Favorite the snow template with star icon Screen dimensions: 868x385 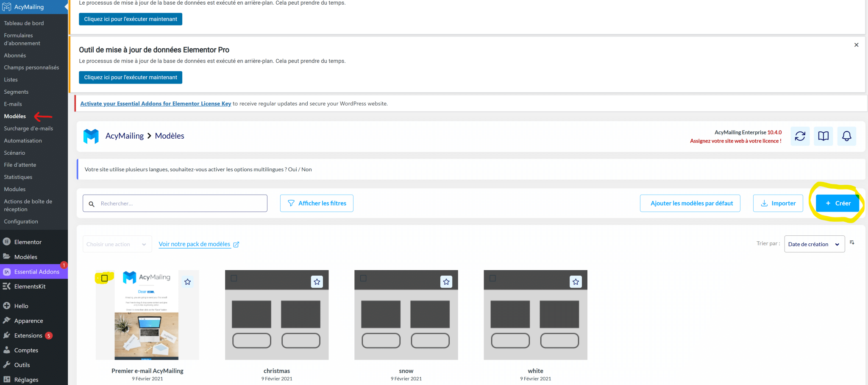click(446, 282)
